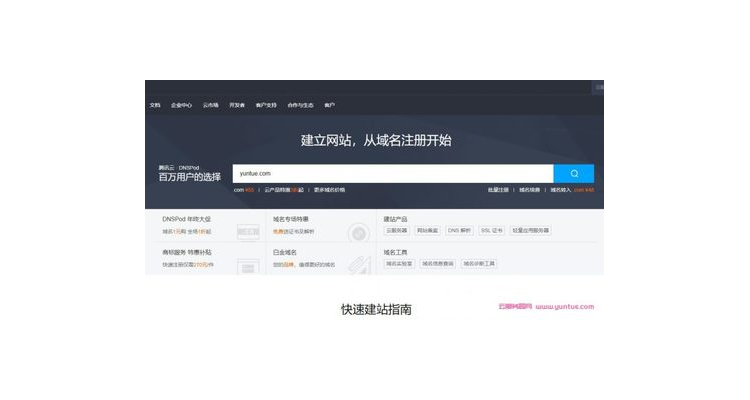750x400 pixels.
Task: Click the DNSPod 年终大促 promo icon
Action: [248, 232]
